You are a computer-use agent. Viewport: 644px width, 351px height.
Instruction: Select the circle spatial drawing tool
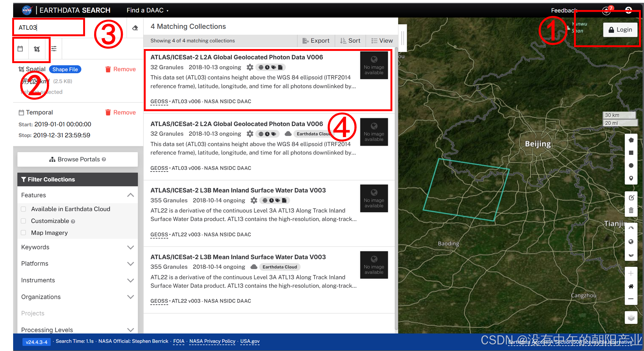click(x=631, y=166)
